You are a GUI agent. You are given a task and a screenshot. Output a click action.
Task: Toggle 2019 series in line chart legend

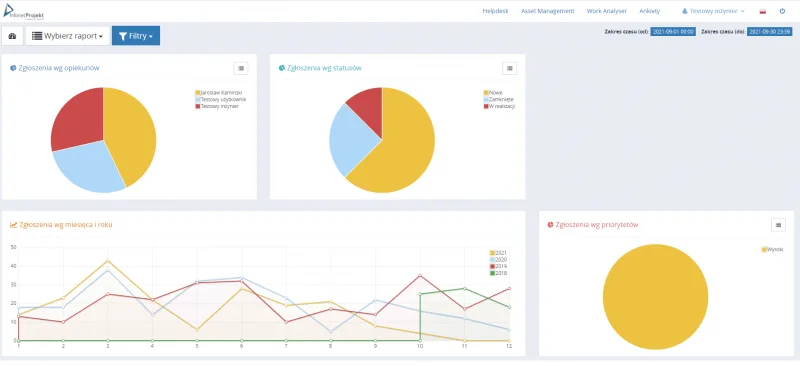[x=498, y=266]
